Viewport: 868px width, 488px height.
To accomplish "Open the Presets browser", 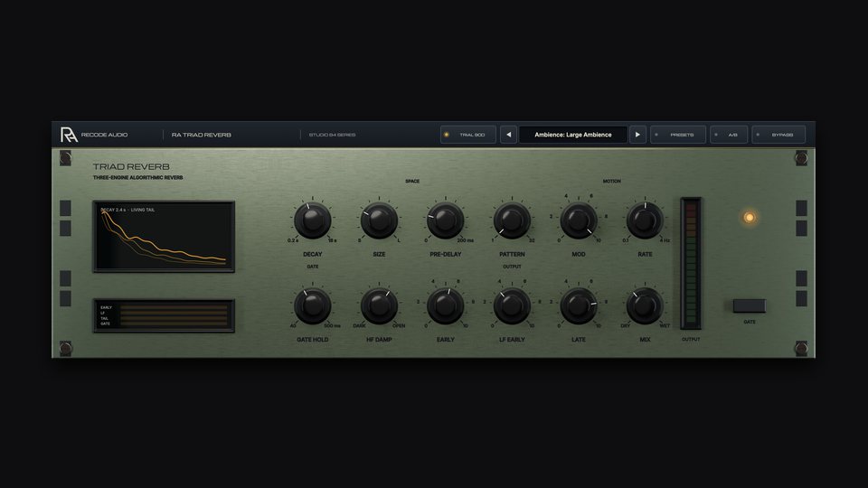I will click(x=677, y=135).
